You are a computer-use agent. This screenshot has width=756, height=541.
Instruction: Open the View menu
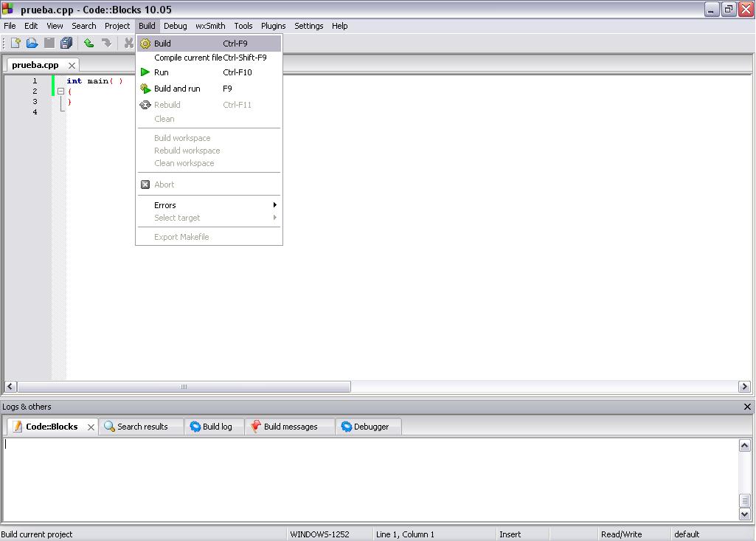[x=55, y=26]
